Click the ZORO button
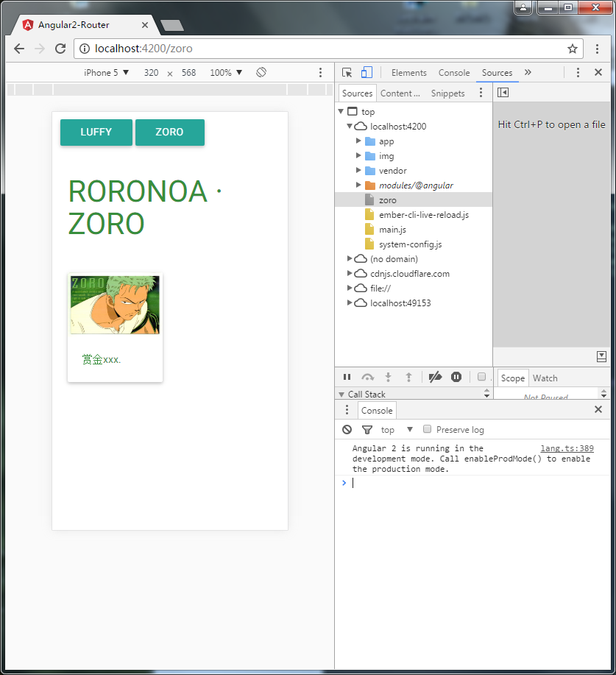616x675 pixels. (169, 132)
